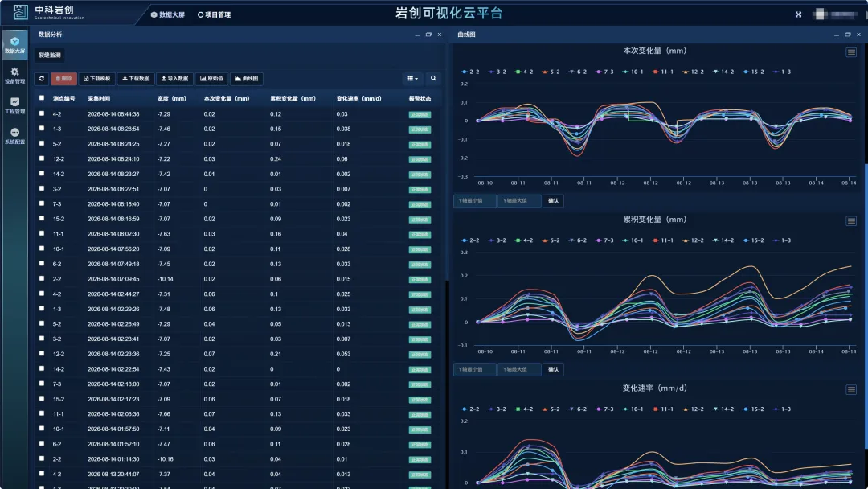
Task: Sort by 采集时间 column header
Action: pyautogui.click(x=99, y=99)
